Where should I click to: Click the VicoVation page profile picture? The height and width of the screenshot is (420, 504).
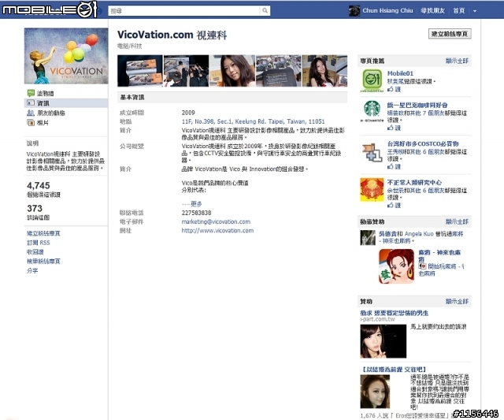pos(66,56)
